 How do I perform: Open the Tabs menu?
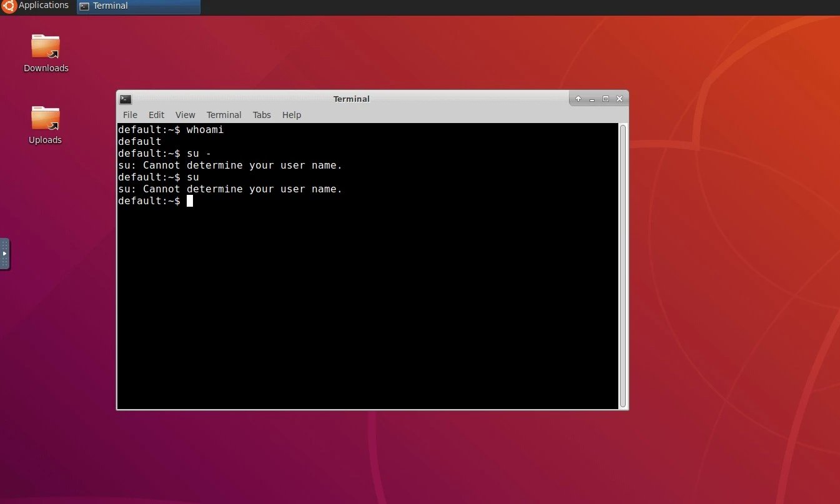click(262, 115)
